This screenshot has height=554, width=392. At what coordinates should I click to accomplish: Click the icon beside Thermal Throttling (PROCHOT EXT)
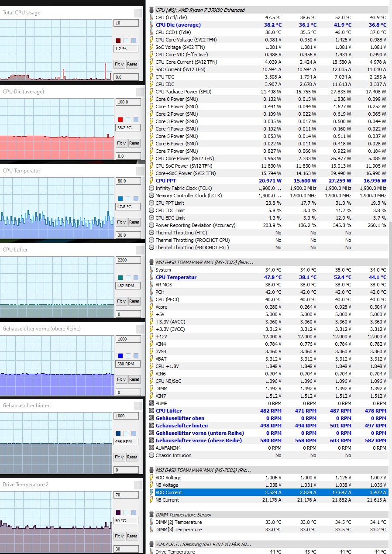click(x=151, y=248)
